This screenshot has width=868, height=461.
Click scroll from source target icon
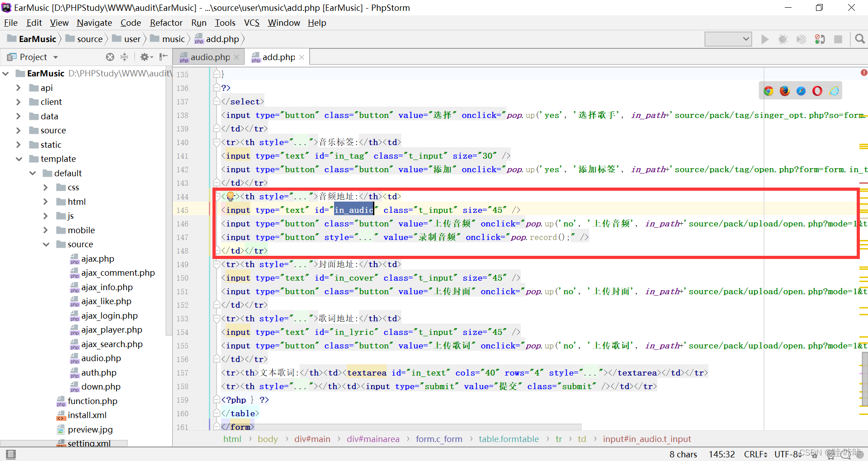(x=110, y=57)
